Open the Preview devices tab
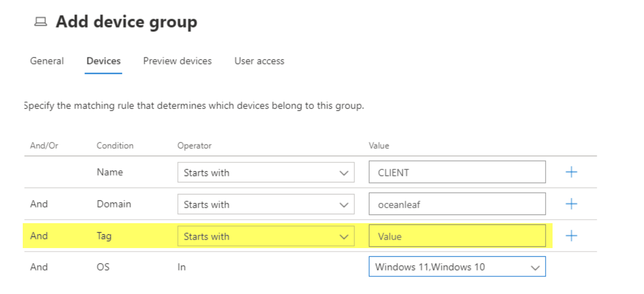This screenshot has height=294, width=644. point(177,61)
